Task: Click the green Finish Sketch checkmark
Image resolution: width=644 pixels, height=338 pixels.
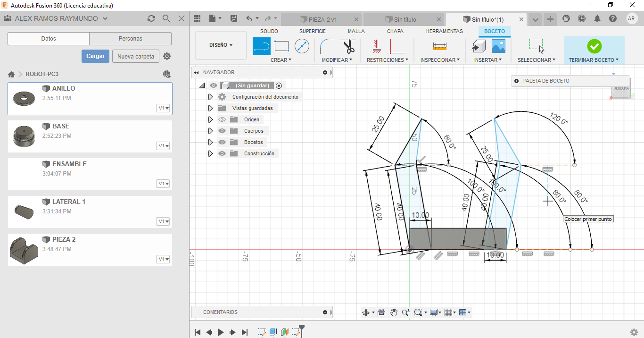Action: (x=594, y=46)
